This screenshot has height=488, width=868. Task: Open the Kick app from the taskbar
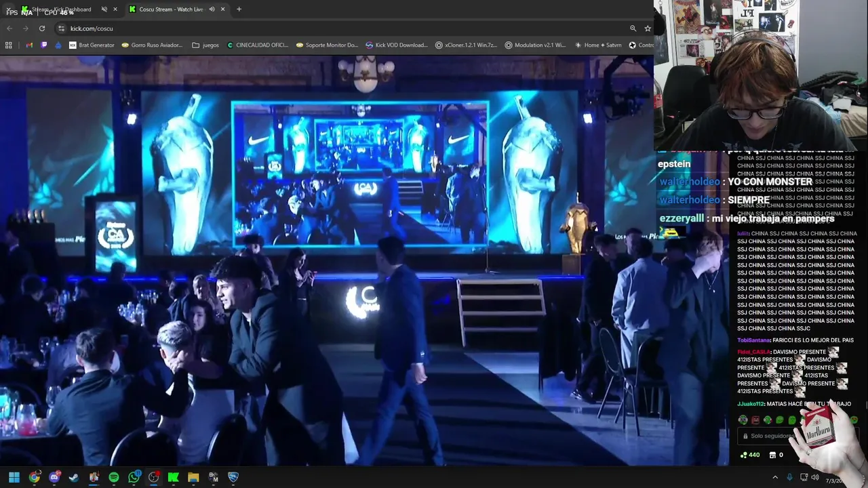click(x=174, y=477)
